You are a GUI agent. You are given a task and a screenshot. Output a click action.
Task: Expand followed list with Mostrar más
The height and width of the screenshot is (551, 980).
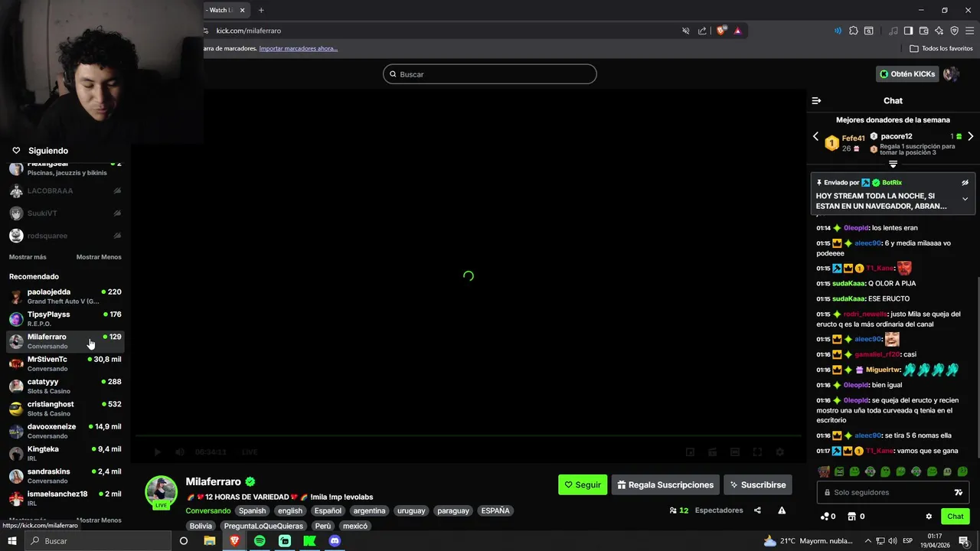coord(28,257)
